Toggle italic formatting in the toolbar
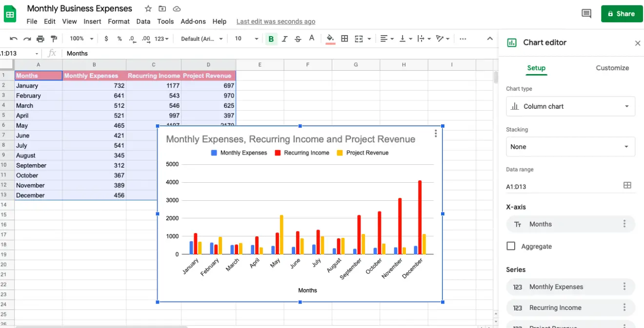 click(284, 38)
